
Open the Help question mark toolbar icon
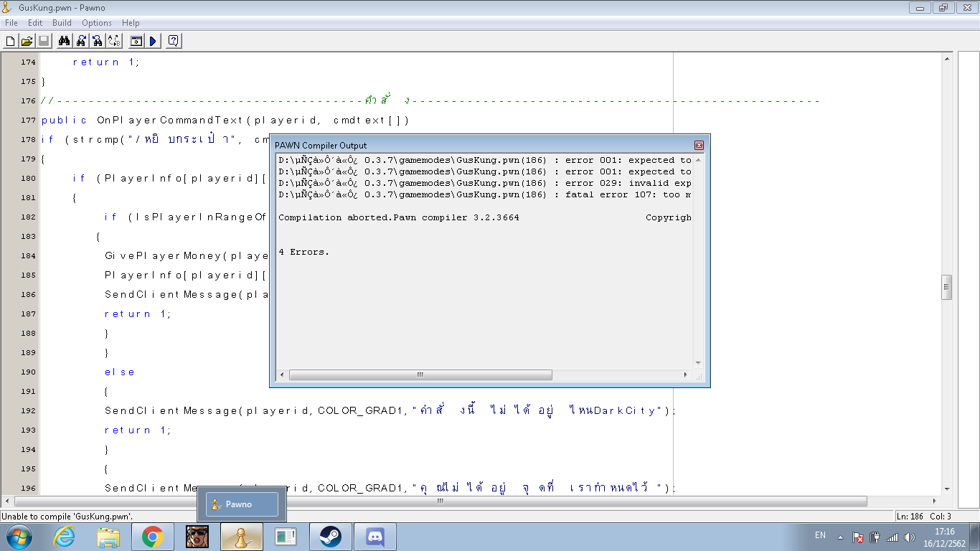click(173, 41)
